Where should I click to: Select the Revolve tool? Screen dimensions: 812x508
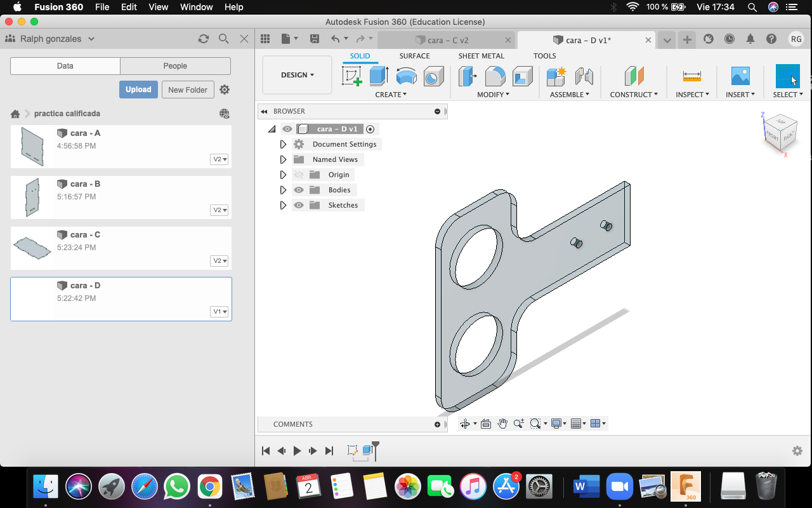pos(406,76)
